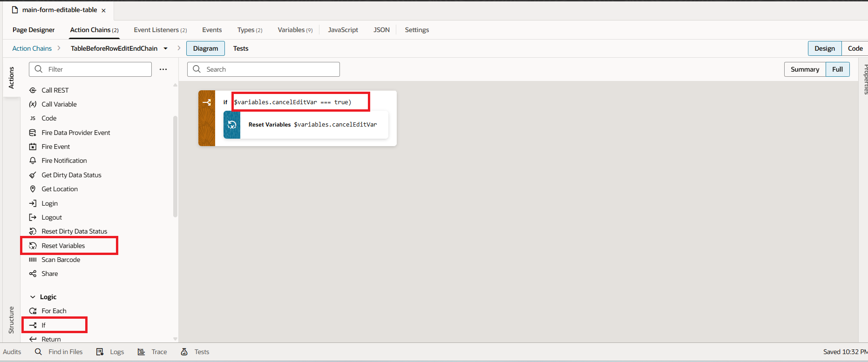This screenshot has height=362, width=868.
Task: Click the Action Chains breadcrumb link
Action: pyautogui.click(x=32, y=48)
